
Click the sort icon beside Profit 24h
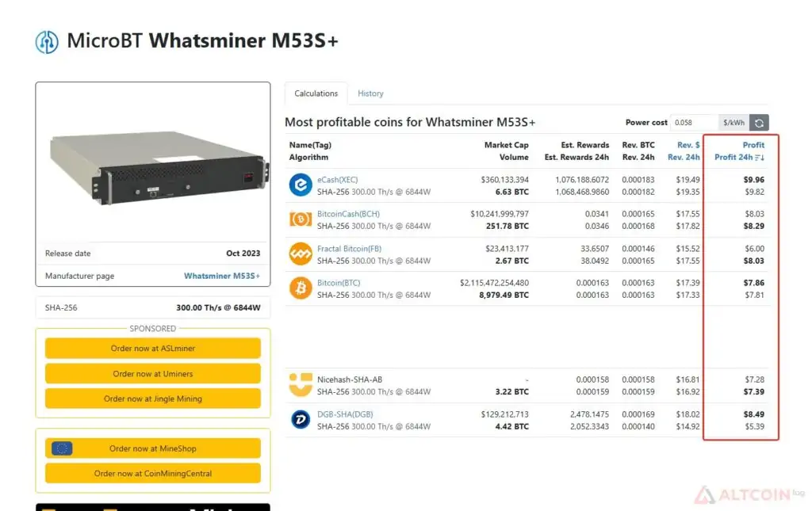point(760,157)
